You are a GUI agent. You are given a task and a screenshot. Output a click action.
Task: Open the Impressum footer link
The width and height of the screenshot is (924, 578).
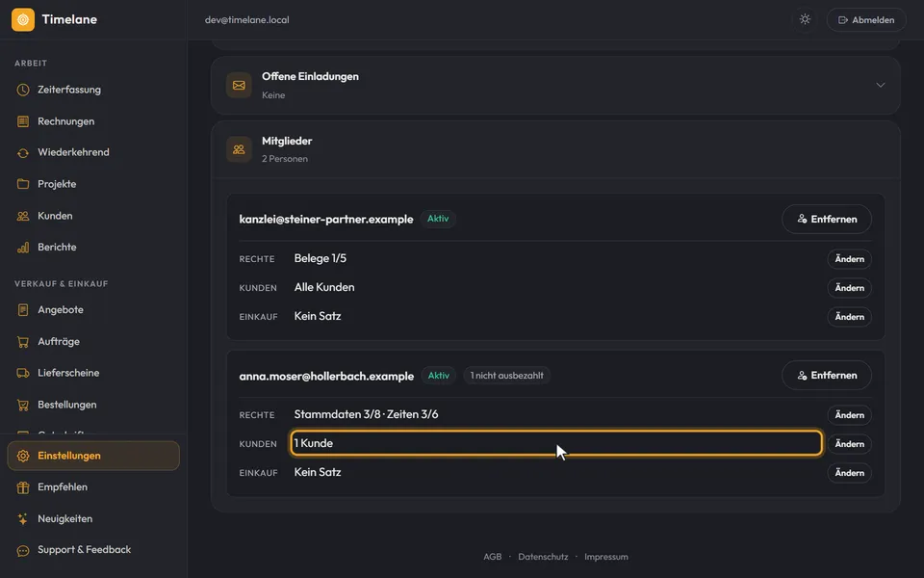606,557
